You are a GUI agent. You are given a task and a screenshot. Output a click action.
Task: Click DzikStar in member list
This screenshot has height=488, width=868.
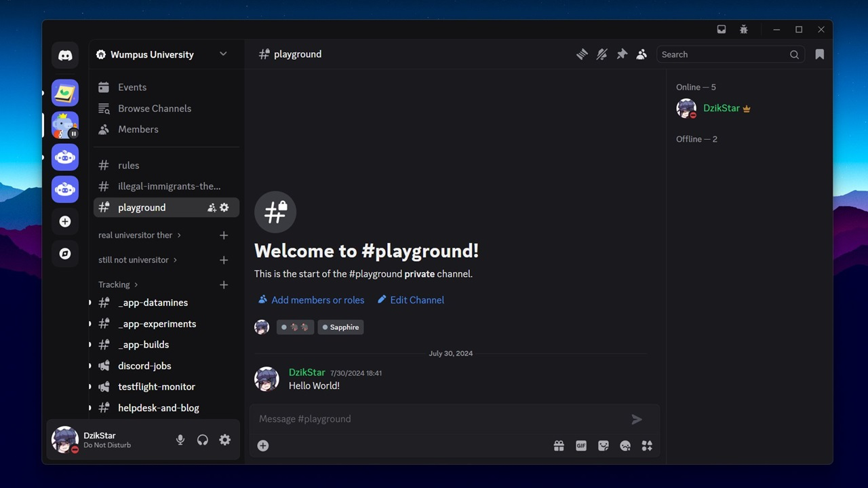749,109
